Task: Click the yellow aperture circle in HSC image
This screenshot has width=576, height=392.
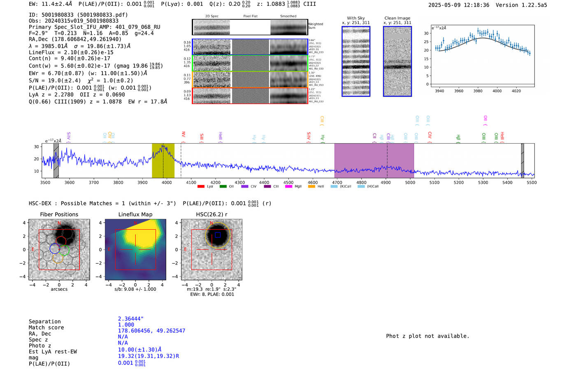Action: point(218,235)
